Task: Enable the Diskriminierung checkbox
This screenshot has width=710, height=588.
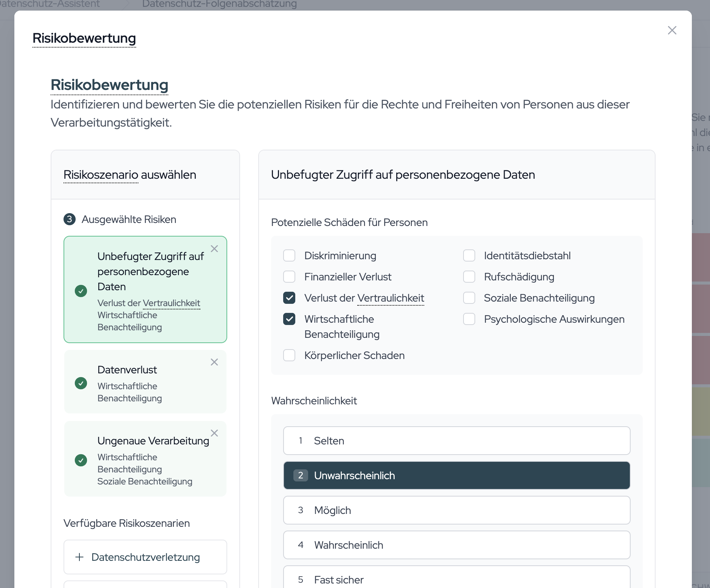Action: point(289,255)
